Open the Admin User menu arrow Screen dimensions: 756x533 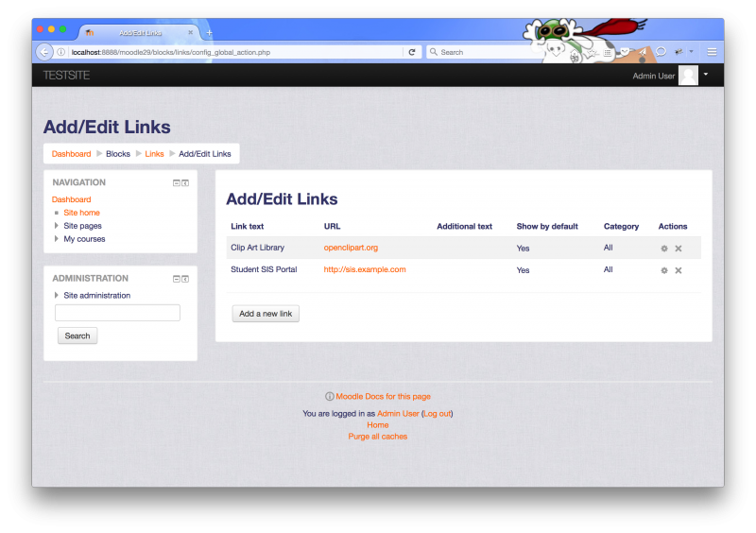[706, 75]
